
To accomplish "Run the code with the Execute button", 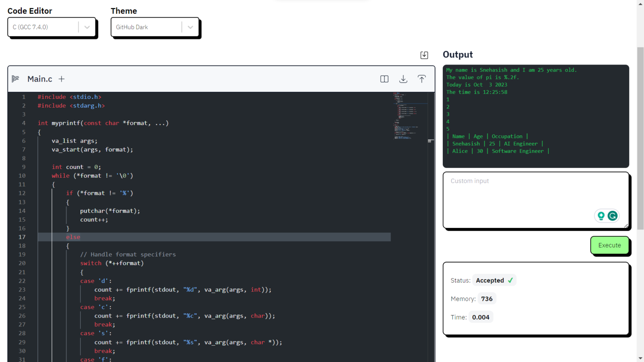I will pyautogui.click(x=610, y=245).
